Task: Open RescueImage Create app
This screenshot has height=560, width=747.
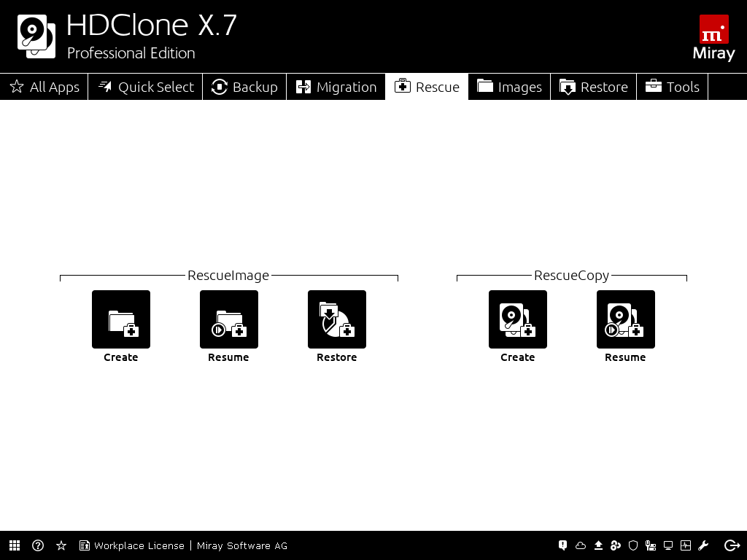Action: point(121,319)
